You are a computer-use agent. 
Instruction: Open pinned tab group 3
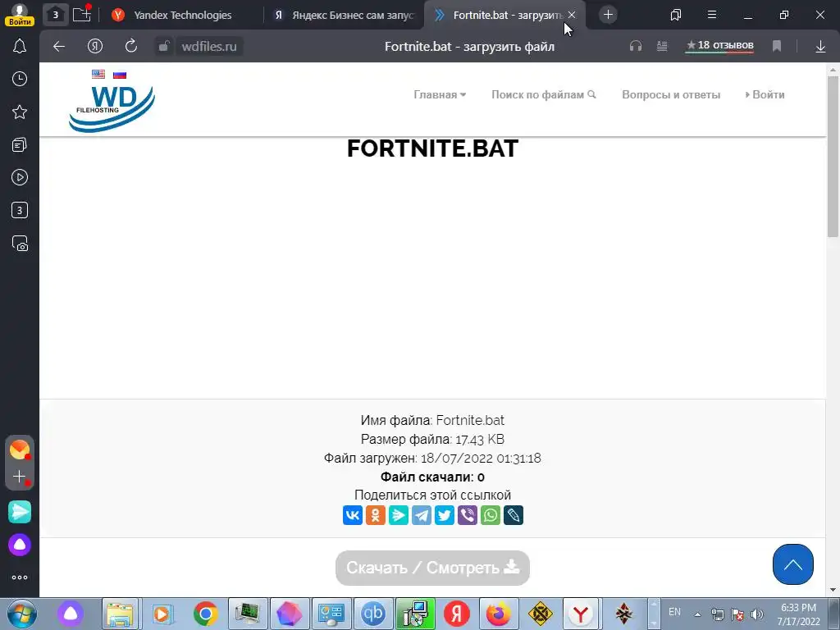pos(55,15)
